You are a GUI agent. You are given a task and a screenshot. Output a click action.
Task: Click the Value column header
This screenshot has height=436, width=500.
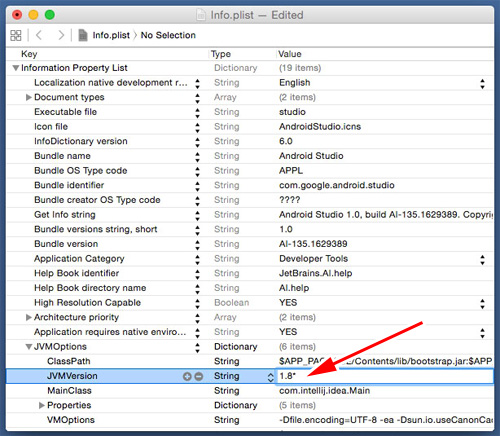click(x=290, y=54)
